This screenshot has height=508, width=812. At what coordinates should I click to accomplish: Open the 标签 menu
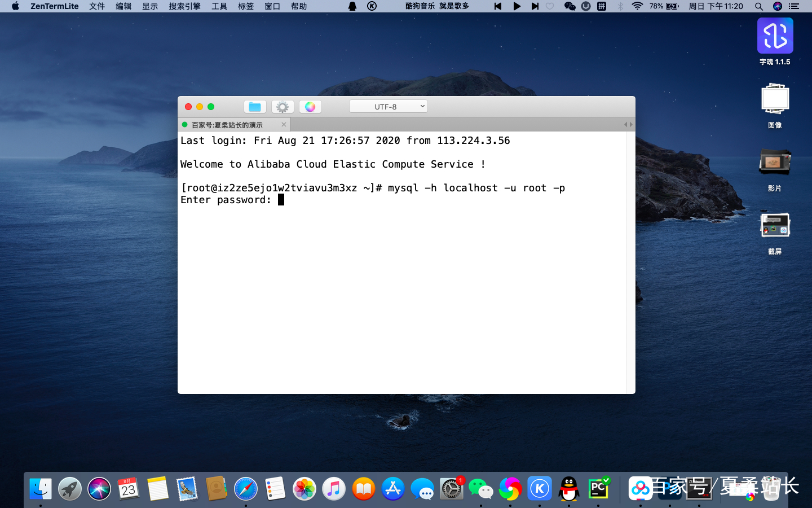246,6
